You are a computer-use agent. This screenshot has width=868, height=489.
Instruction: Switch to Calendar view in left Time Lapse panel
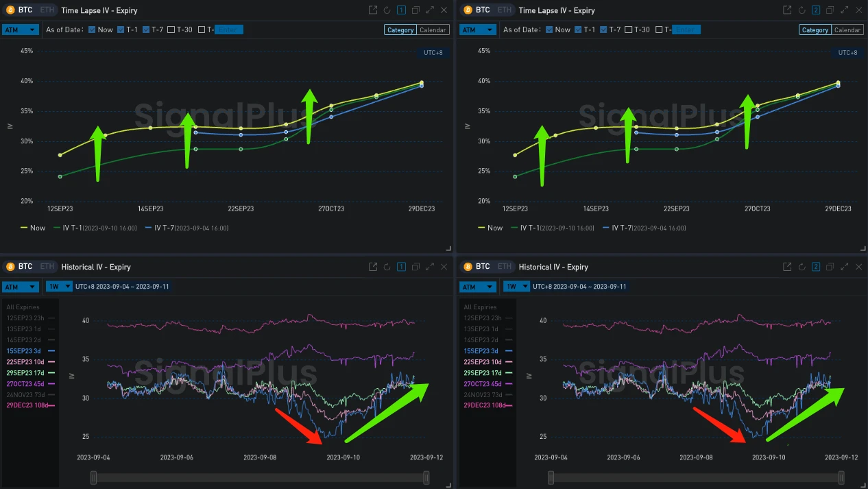coord(433,30)
